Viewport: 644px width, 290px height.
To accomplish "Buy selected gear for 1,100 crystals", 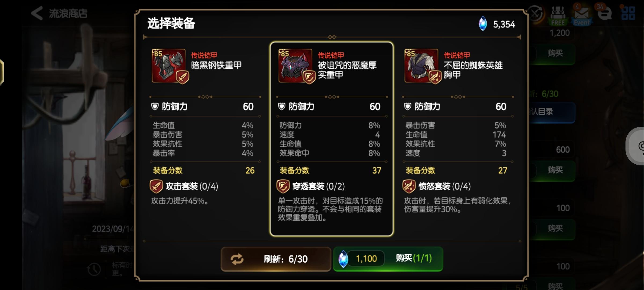I will point(388,259).
